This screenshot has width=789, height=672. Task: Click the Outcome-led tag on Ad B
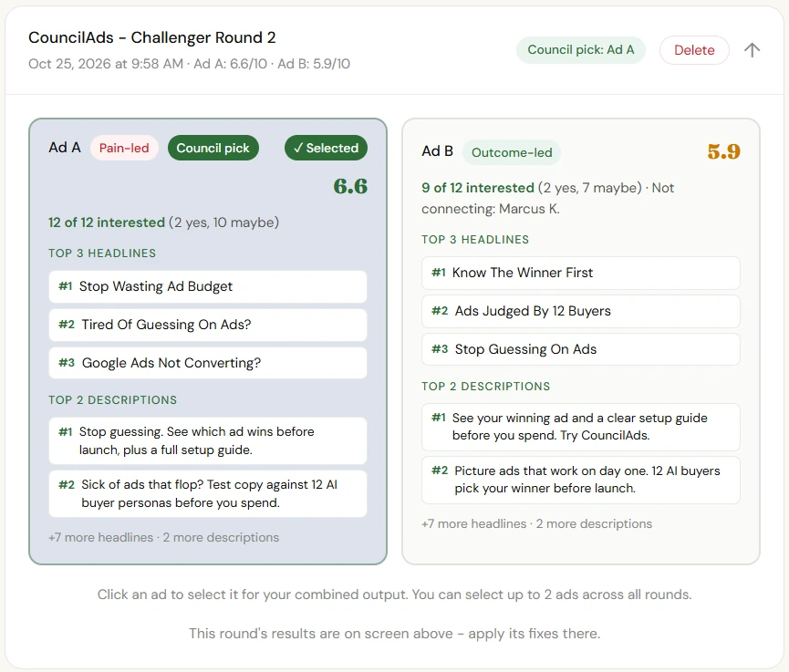point(512,152)
